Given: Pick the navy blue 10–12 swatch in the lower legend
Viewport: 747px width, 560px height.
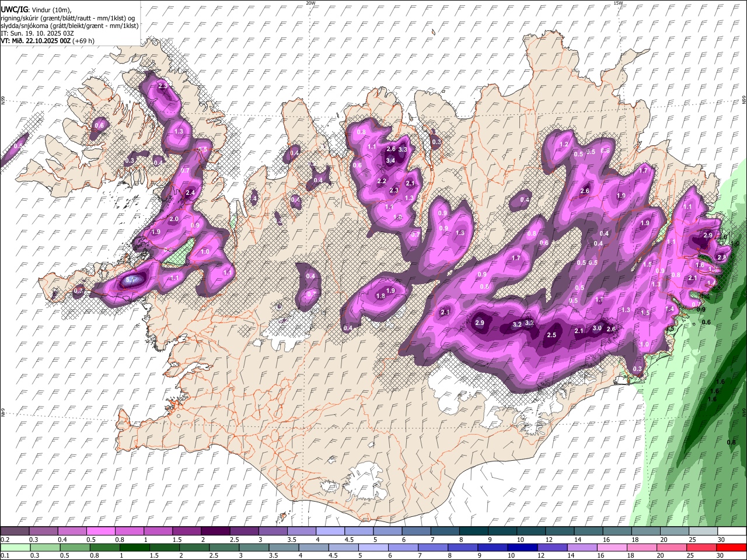Looking at the screenshot, I should pyautogui.click(x=522, y=548).
